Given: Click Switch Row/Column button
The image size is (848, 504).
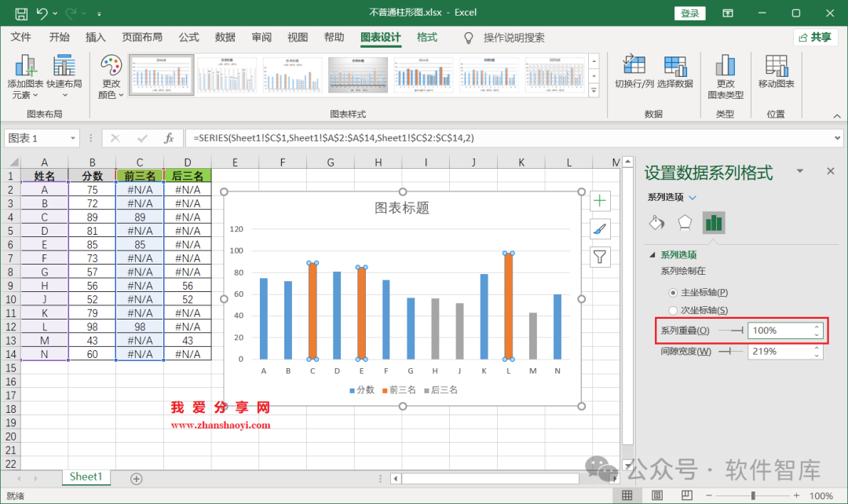Looking at the screenshot, I should (x=634, y=72).
